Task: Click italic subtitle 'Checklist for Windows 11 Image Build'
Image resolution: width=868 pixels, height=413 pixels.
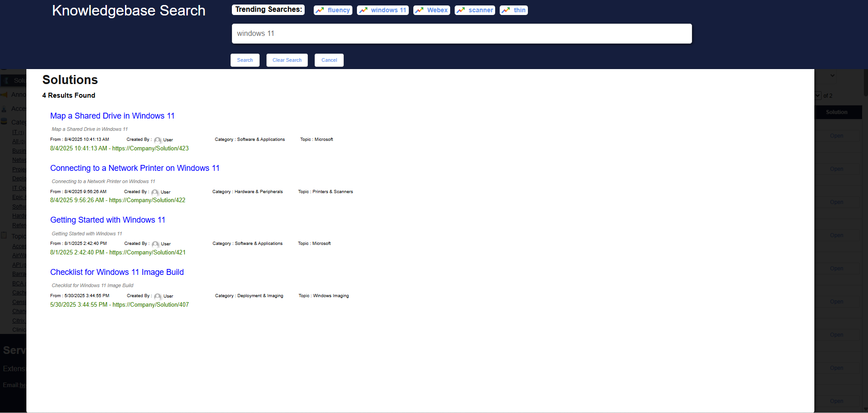Action: coord(93,286)
